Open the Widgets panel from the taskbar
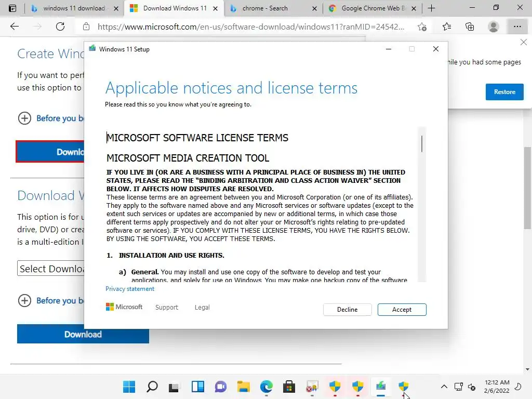This screenshot has width=532, height=399. point(197,387)
